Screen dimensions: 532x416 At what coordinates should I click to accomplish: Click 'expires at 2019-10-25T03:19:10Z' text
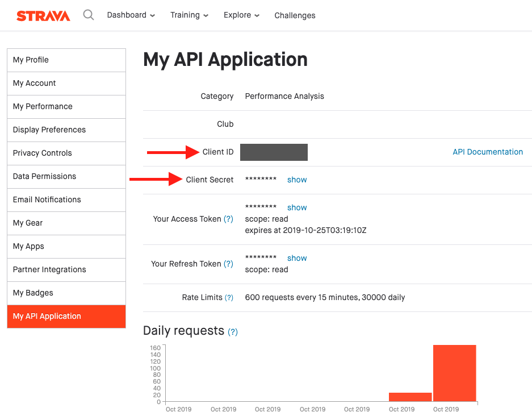[305, 230]
